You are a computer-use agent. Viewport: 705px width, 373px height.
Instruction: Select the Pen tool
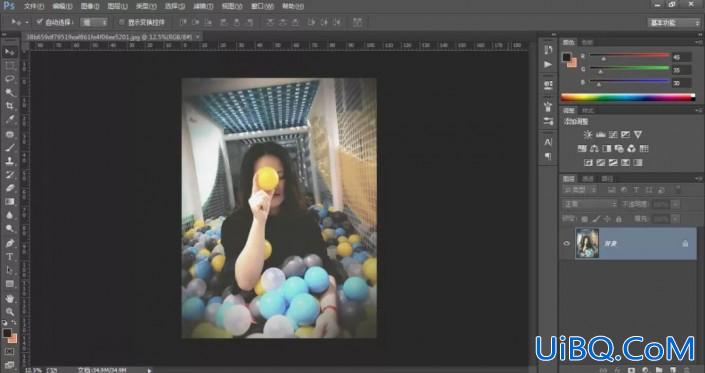(9, 243)
